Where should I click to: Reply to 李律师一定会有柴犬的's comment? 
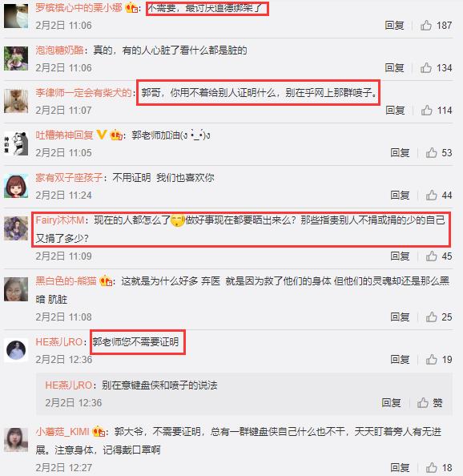[x=395, y=111]
